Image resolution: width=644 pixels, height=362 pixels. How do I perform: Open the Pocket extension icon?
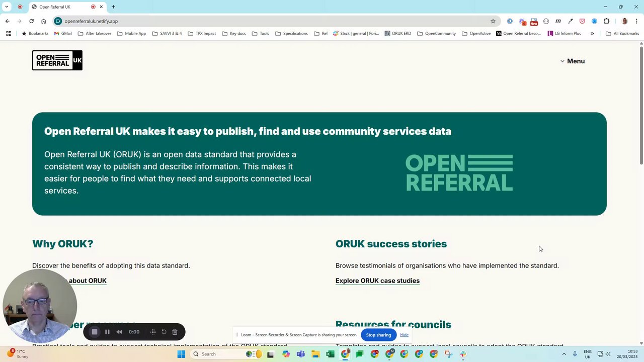(582, 21)
